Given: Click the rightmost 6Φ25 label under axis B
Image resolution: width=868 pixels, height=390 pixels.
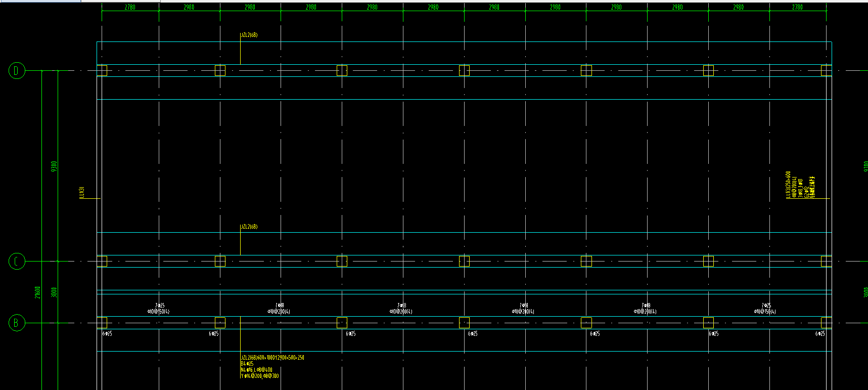Looking at the screenshot, I should 820,334.
